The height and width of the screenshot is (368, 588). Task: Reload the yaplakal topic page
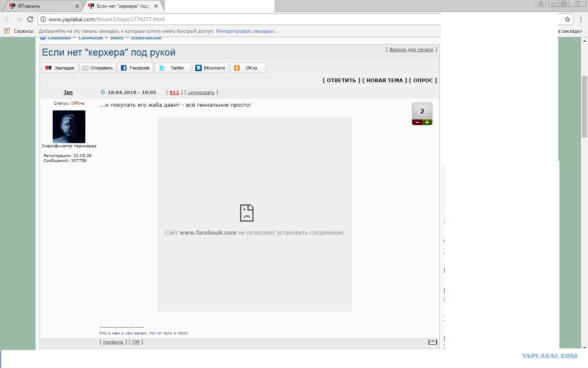coord(30,19)
